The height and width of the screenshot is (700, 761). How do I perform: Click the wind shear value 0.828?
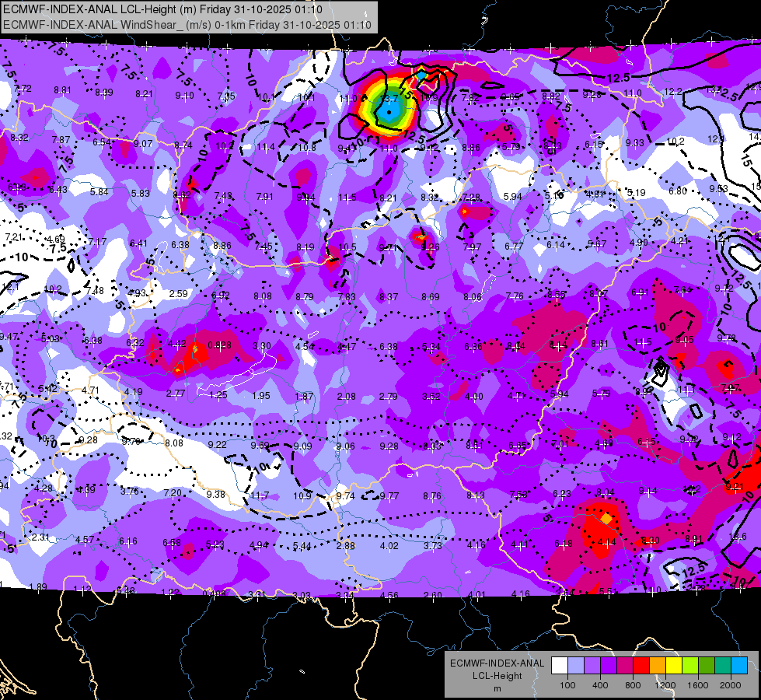219,345
